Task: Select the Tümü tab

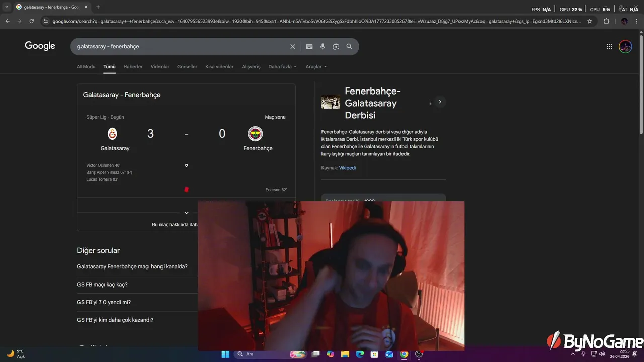Action: click(109, 67)
